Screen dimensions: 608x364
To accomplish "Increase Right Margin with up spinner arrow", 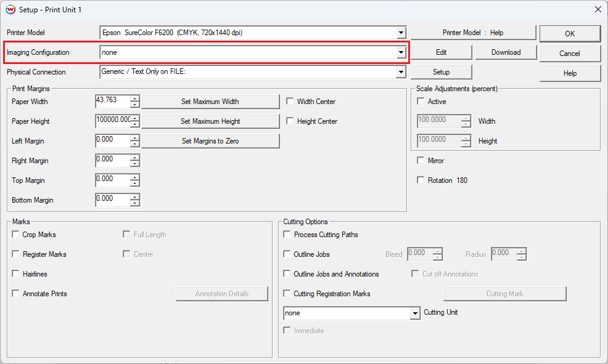I will click(x=135, y=158).
